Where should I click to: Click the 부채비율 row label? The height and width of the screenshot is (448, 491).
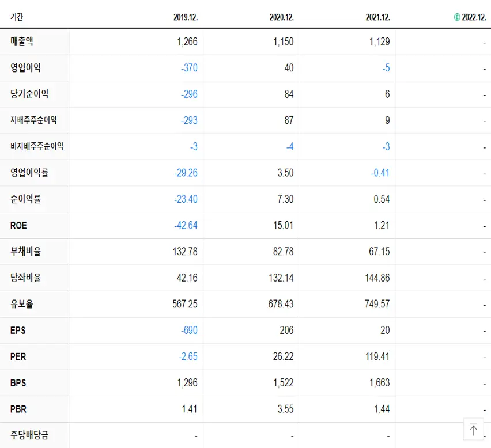24,252
